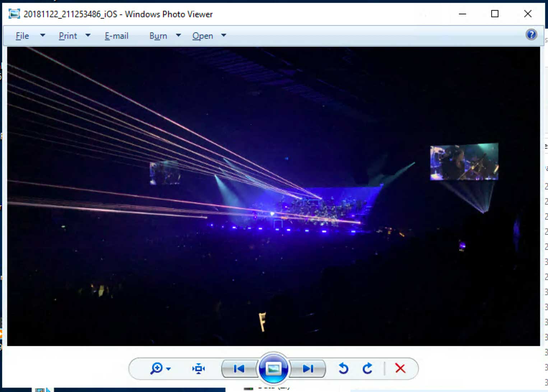This screenshot has height=392, width=548.
Task: Open the Print menu
Action: [68, 36]
